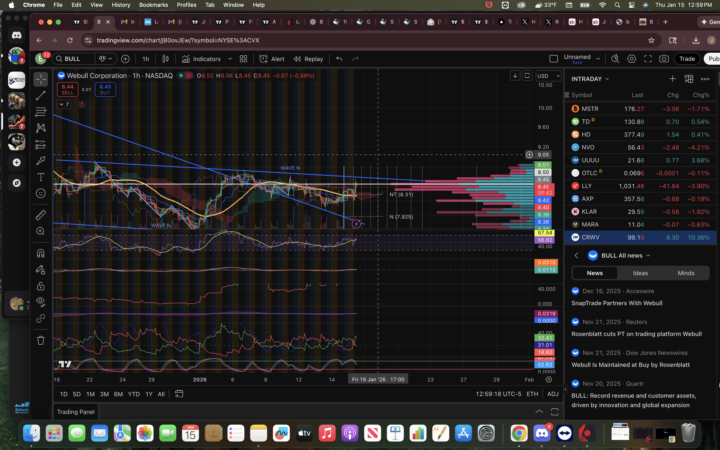This screenshot has width=720, height=450.
Task: Open the chart patterns tool
Action: pyautogui.click(x=40, y=128)
